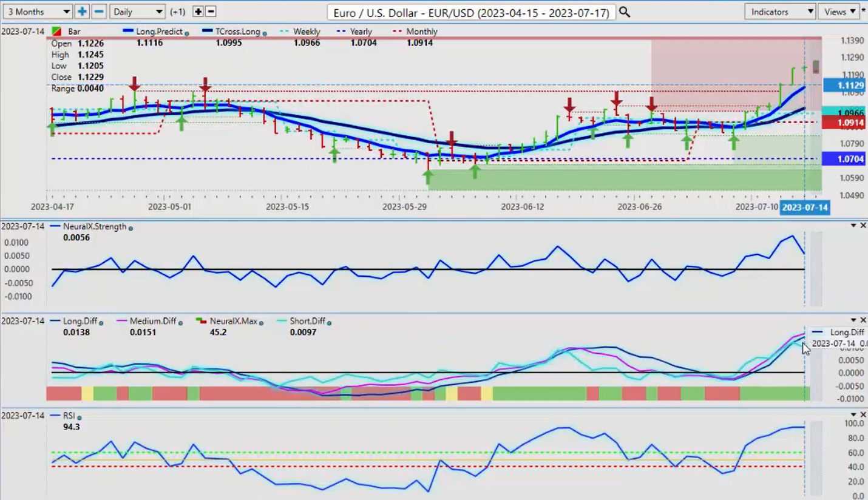Click the blue minus zoom-out button
Screen dimensions: 868x500
coord(99,12)
